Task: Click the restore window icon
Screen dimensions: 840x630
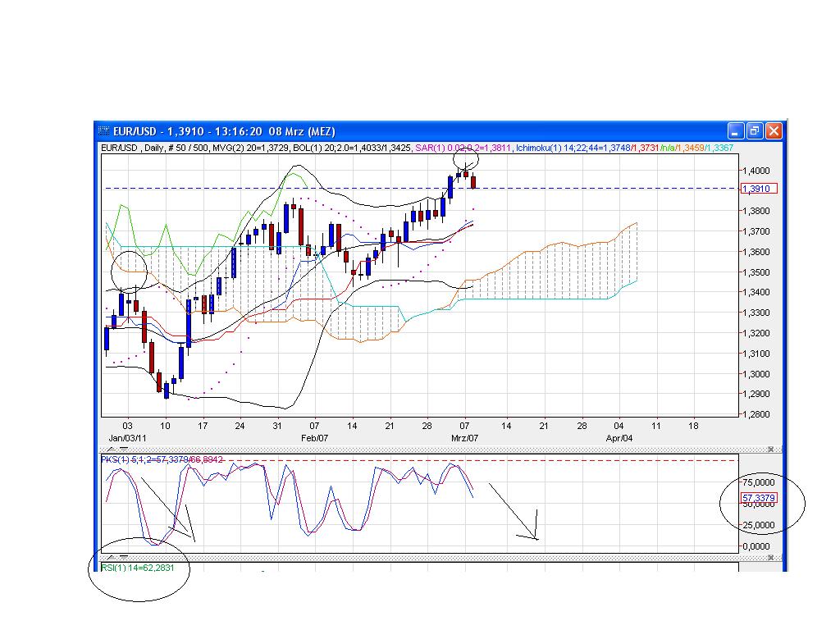Action: [753, 131]
